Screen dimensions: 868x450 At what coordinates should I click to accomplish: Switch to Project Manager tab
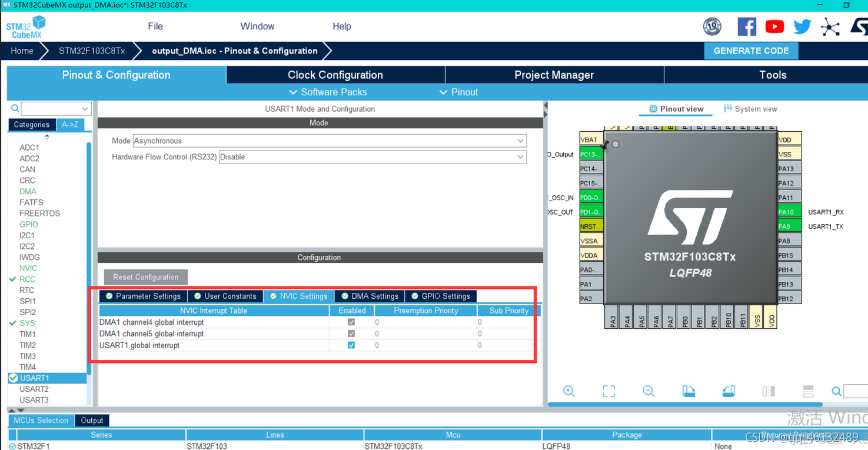tap(554, 75)
